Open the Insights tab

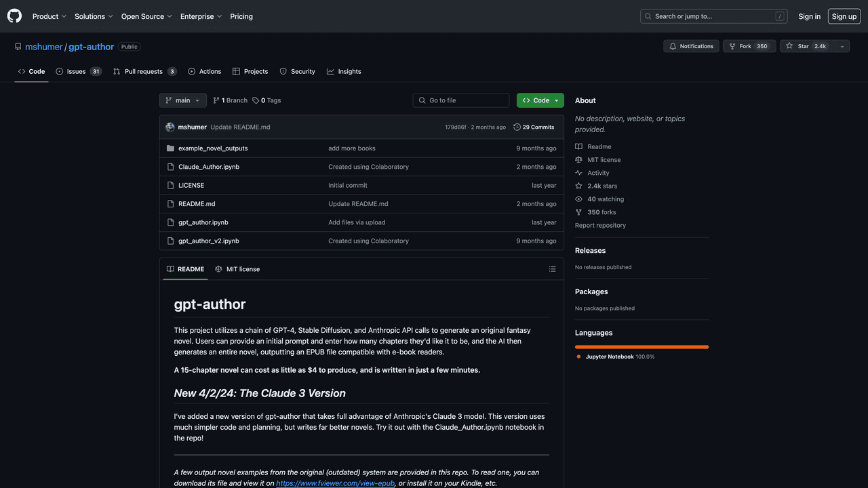pyautogui.click(x=344, y=71)
